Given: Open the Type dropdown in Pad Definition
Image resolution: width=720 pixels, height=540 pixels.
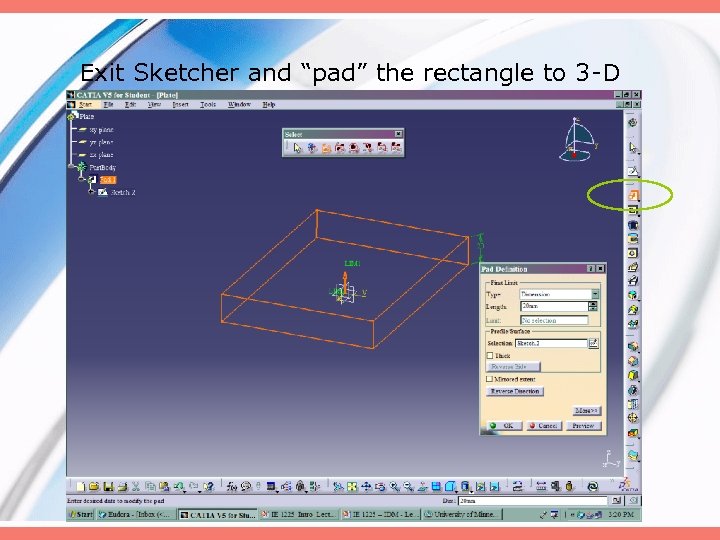Looking at the screenshot, I should pos(595,294).
